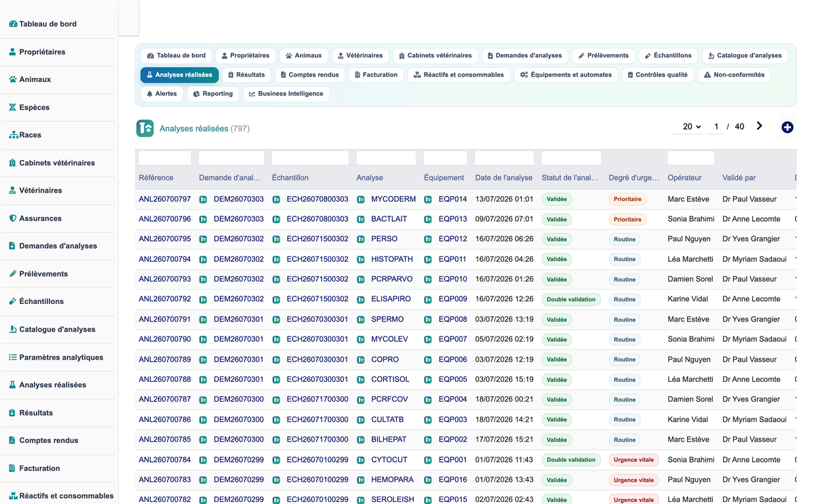This screenshot has height=504, width=814.
Task: Click the page number field showing 1
Action: 716,127
